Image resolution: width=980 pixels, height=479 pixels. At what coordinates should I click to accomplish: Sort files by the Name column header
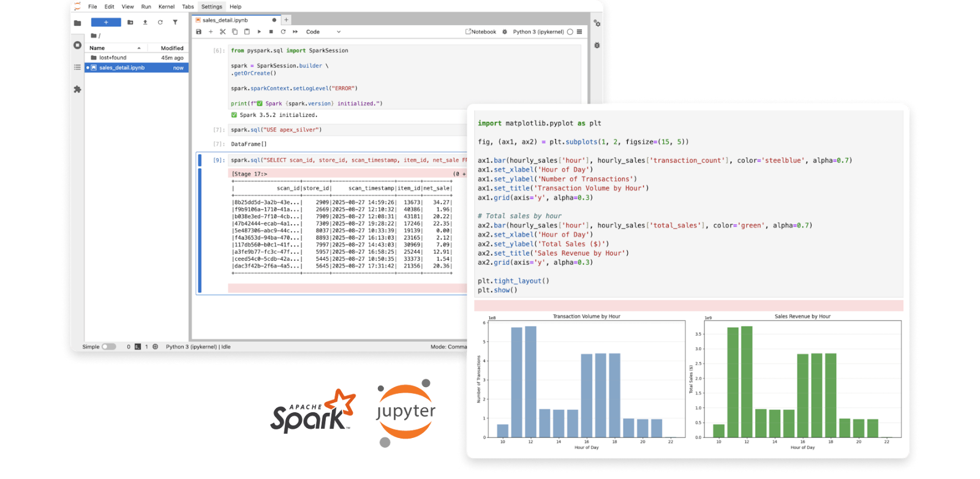click(115, 48)
